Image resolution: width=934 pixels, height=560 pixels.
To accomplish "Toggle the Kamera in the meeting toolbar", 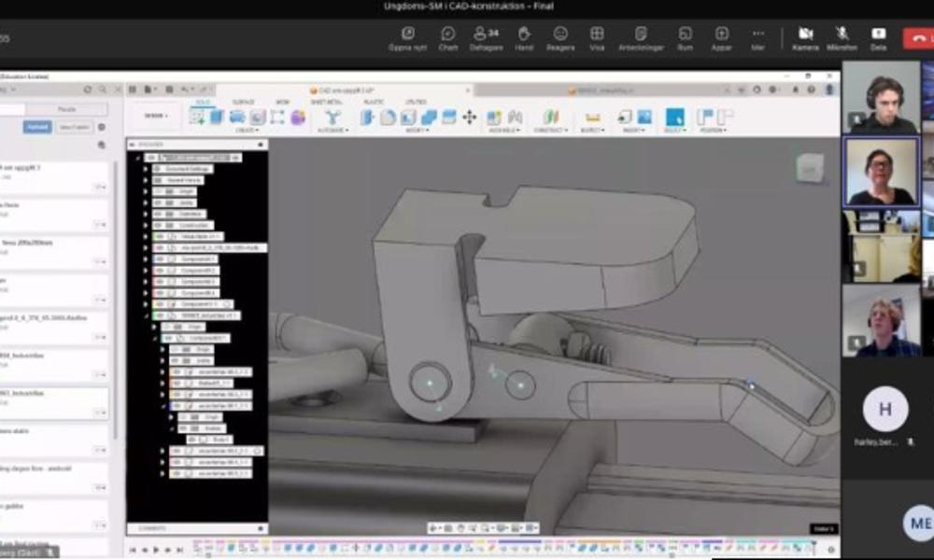I will (x=805, y=38).
